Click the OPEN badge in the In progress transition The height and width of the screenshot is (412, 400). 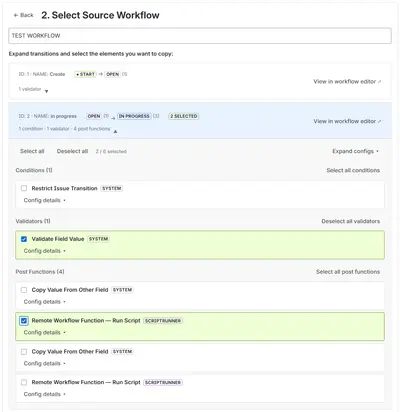pos(94,116)
